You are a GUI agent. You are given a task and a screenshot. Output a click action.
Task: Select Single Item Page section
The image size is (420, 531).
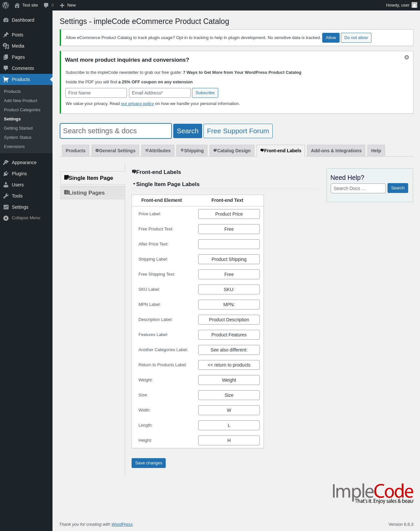(x=93, y=178)
